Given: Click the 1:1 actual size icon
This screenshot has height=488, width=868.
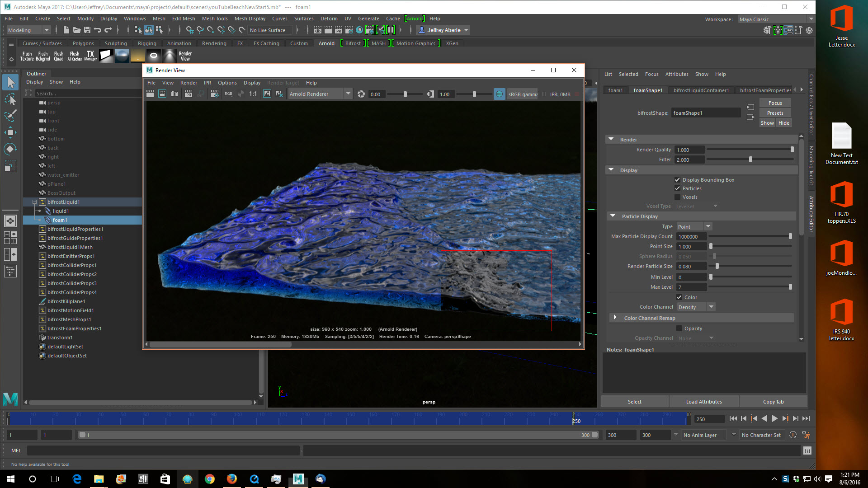Looking at the screenshot, I should 253,94.
